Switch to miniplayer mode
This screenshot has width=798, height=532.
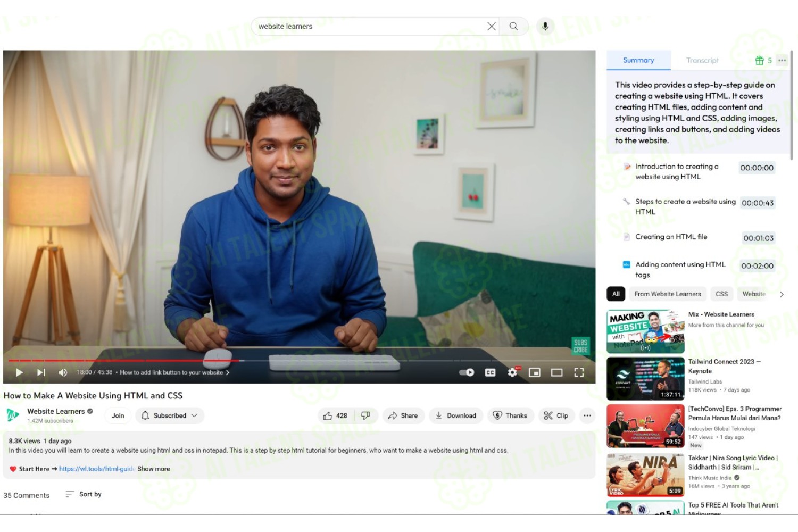[x=535, y=372]
